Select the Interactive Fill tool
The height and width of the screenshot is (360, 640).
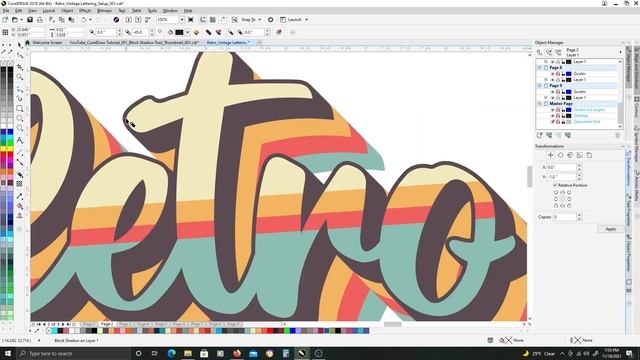tap(20, 206)
